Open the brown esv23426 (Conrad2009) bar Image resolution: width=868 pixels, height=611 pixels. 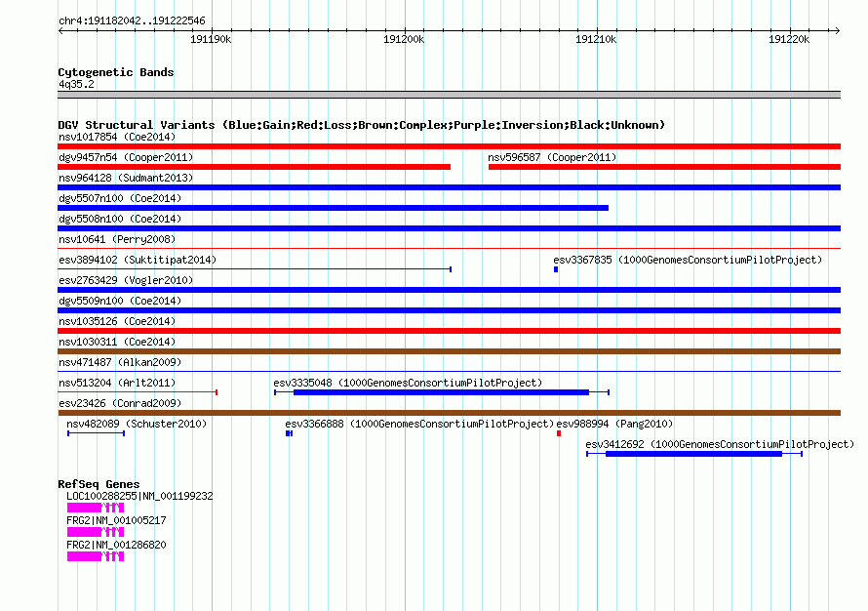(449, 413)
